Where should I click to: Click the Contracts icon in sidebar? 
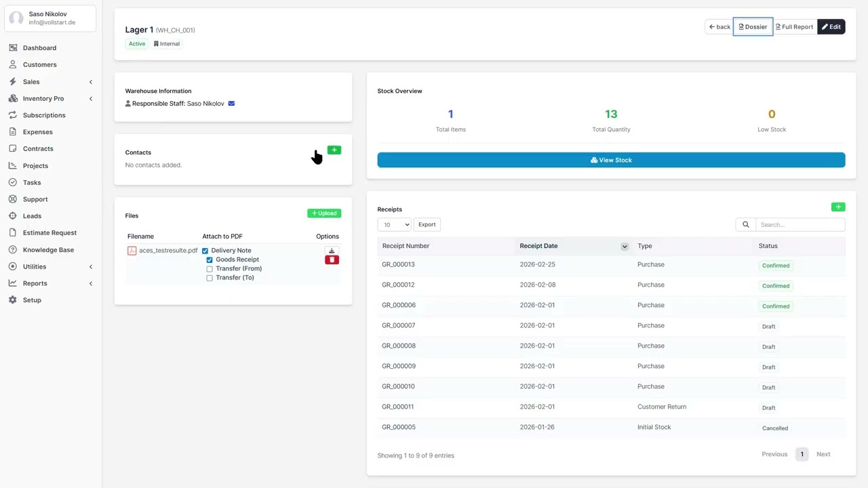(x=13, y=148)
